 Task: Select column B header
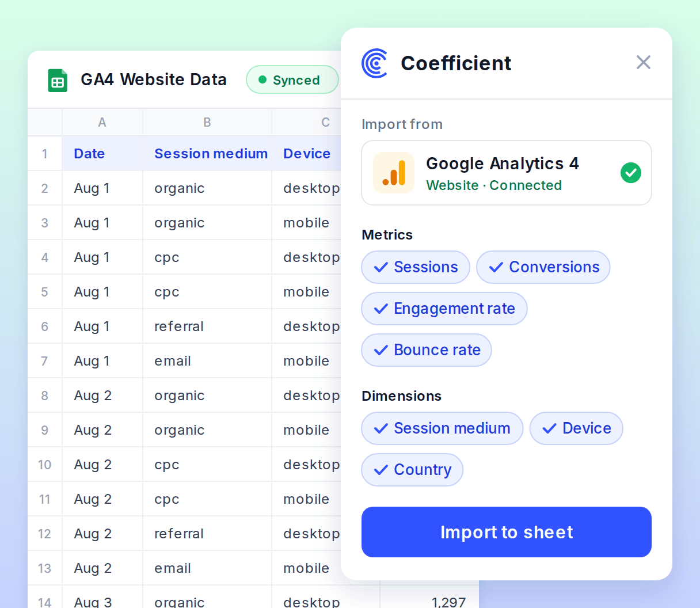(x=207, y=122)
